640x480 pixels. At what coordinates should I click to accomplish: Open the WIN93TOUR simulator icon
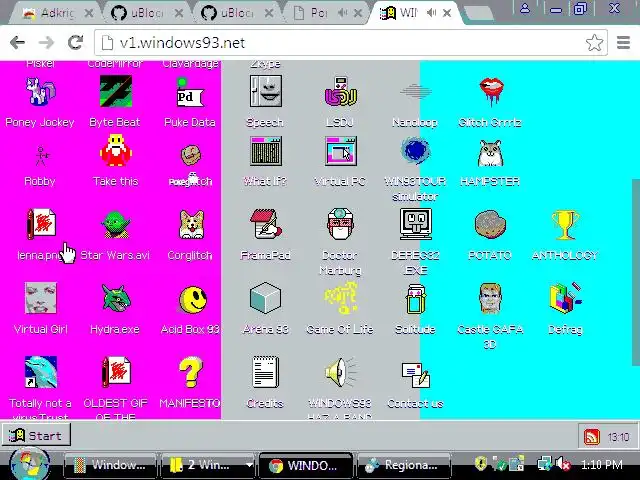click(416, 151)
